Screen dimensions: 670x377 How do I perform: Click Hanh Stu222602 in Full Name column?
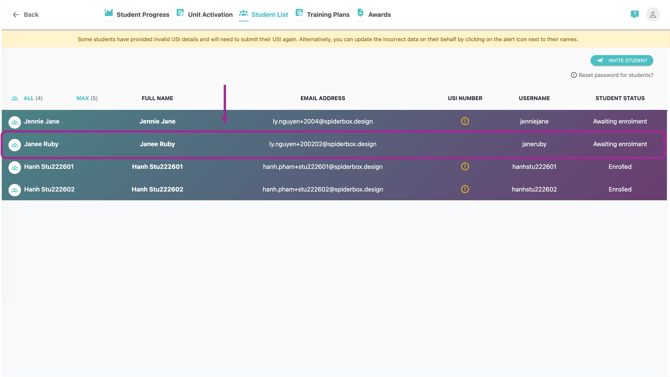[157, 189]
